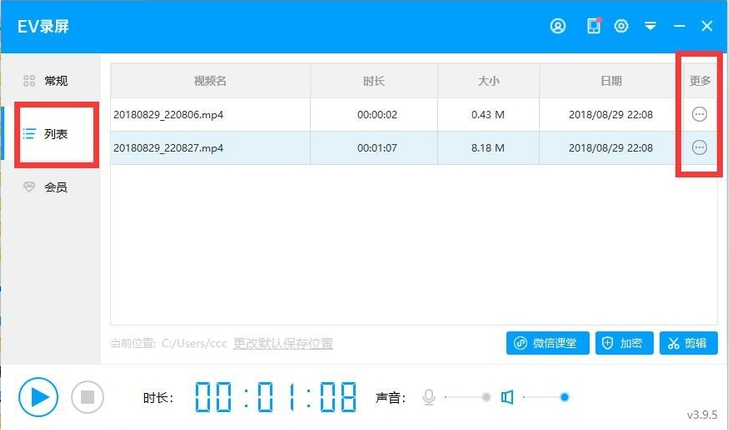729x430 pixels.
Task: Open the phone notification icon in title bar
Action: (593, 26)
